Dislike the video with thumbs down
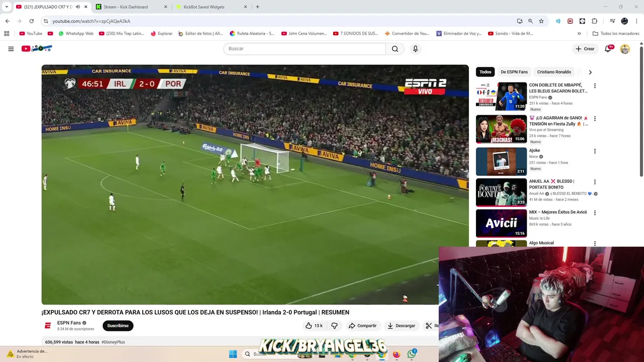644x362 pixels. pyautogui.click(x=335, y=326)
